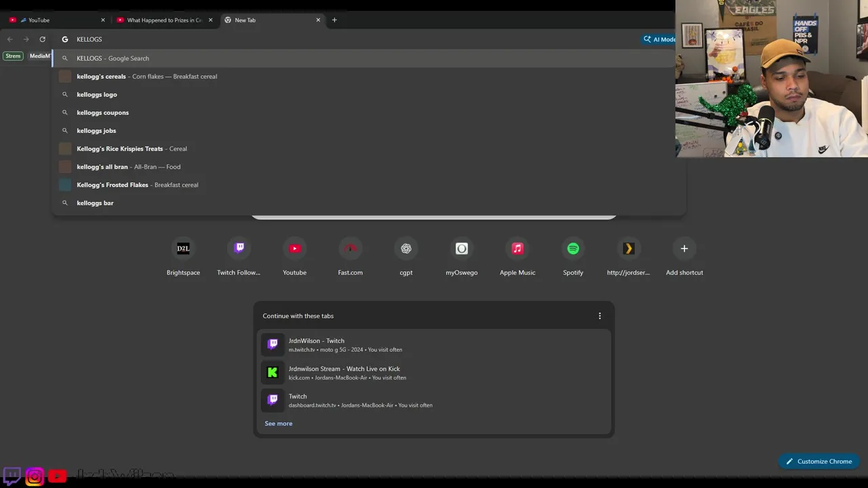Click the AI Mode button
Screen dimensions: 868x488
pos(658,39)
